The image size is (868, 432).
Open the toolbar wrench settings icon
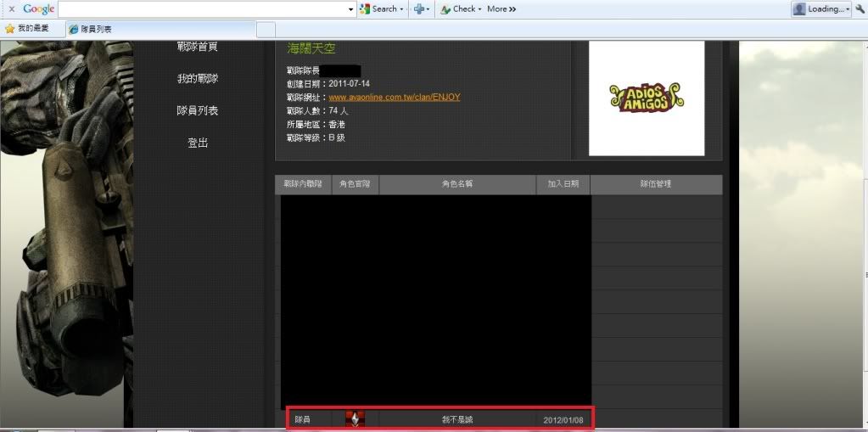coord(860,8)
